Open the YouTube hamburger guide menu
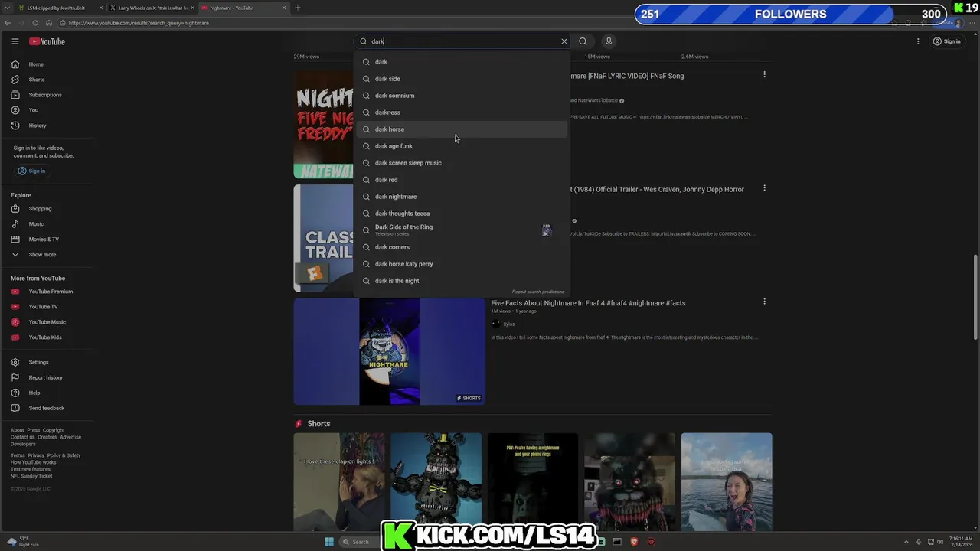 15,41
